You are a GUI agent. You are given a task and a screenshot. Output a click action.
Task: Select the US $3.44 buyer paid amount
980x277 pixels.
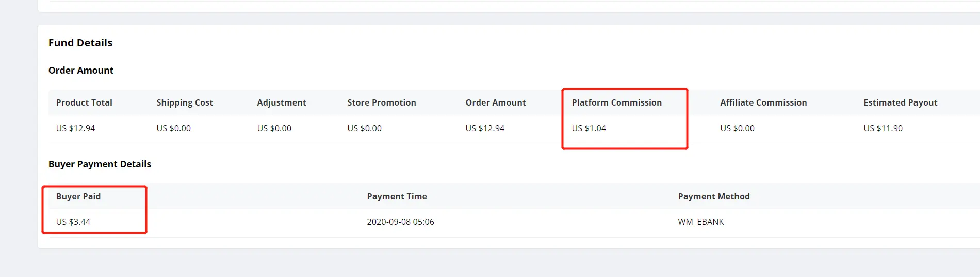point(73,222)
